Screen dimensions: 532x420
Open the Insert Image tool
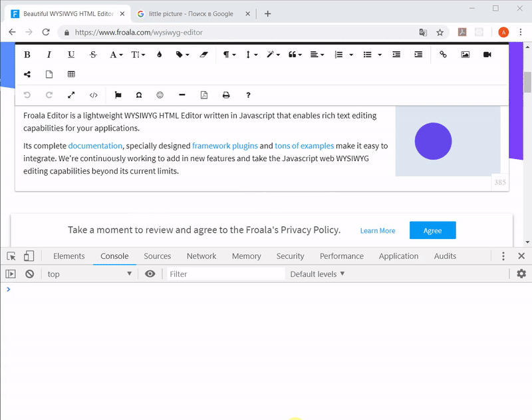465,54
